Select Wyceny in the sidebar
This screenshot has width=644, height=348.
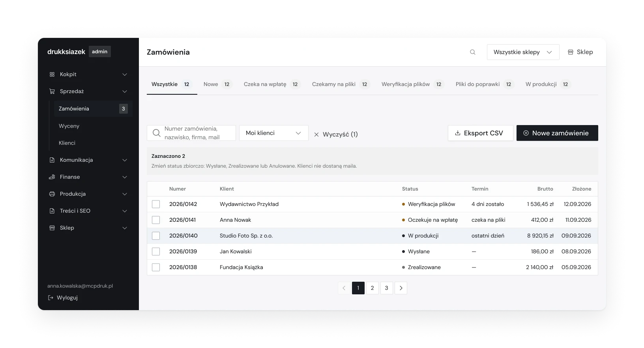pyautogui.click(x=69, y=126)
